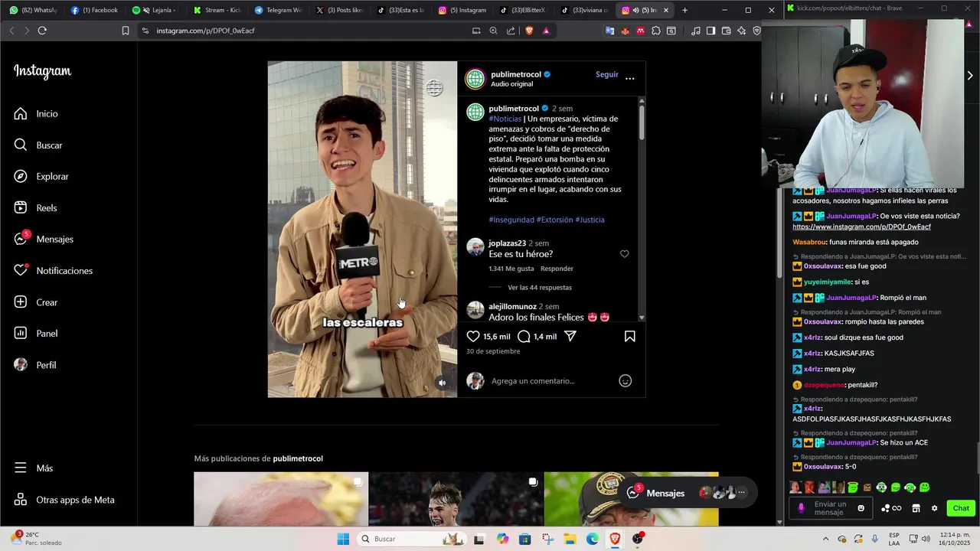Send message with green Chat button
Image resolution: width=980 pixels, height=551 pixels.
(x=961, y=508)
